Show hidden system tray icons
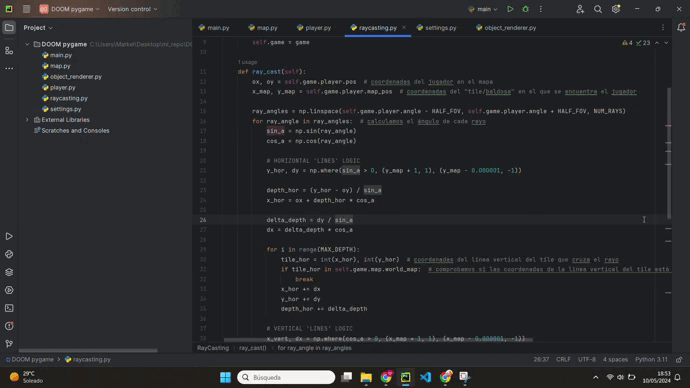This screenshot has width=690, height=388. click(595, 377)
